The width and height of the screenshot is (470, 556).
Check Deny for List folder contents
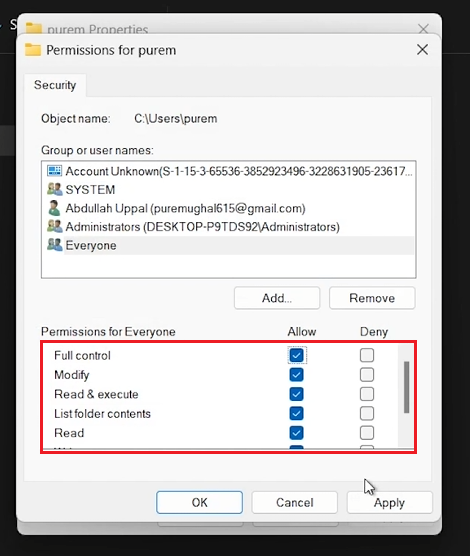(367, 413)
